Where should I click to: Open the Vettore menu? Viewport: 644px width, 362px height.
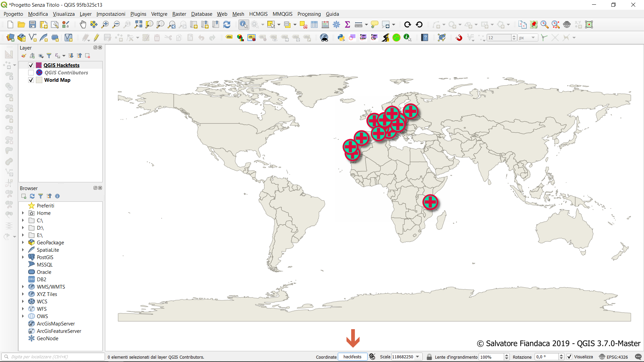coord(159,14)
